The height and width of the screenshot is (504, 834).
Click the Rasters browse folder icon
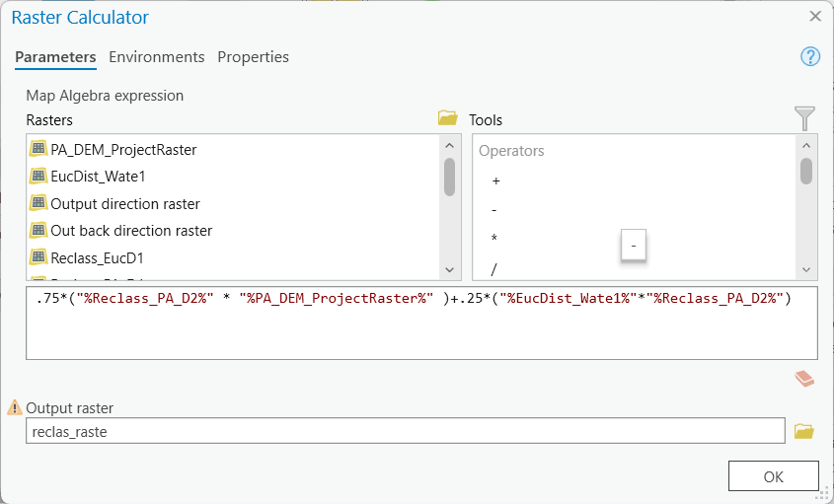click(x=448, y=119)
